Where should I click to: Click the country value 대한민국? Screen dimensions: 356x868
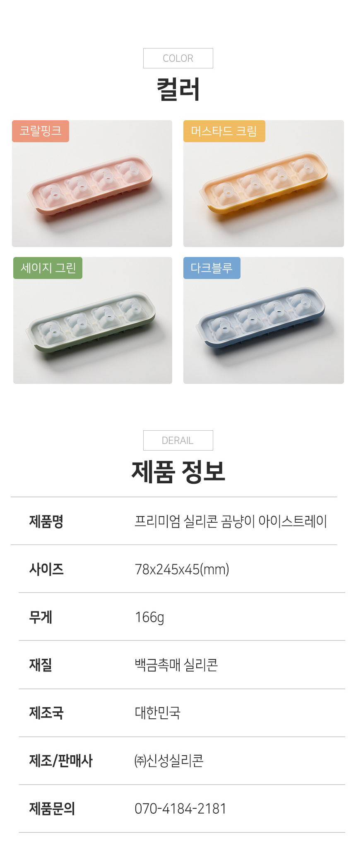coord(157,713)
